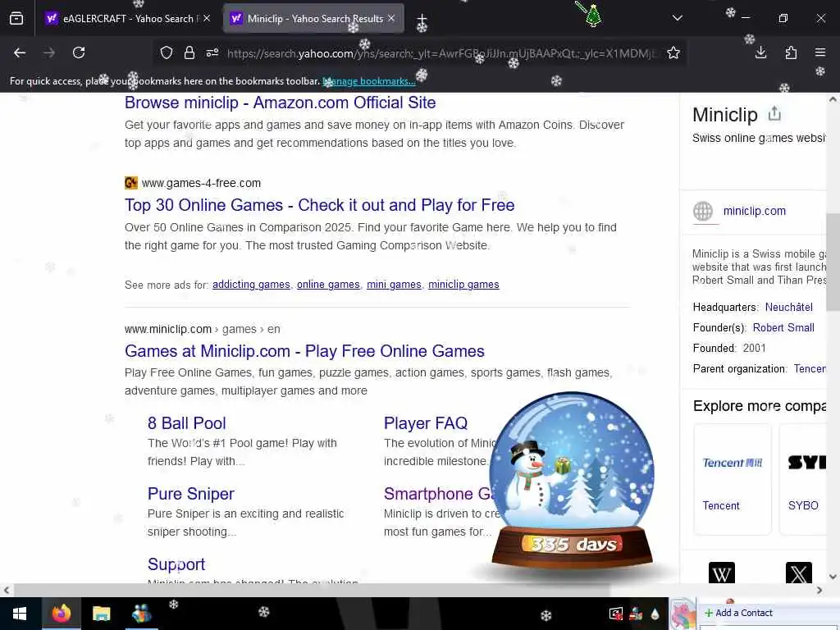Close the eAGLERCRAFT tab
Screen dimensions: 840x630
[207, 18]
